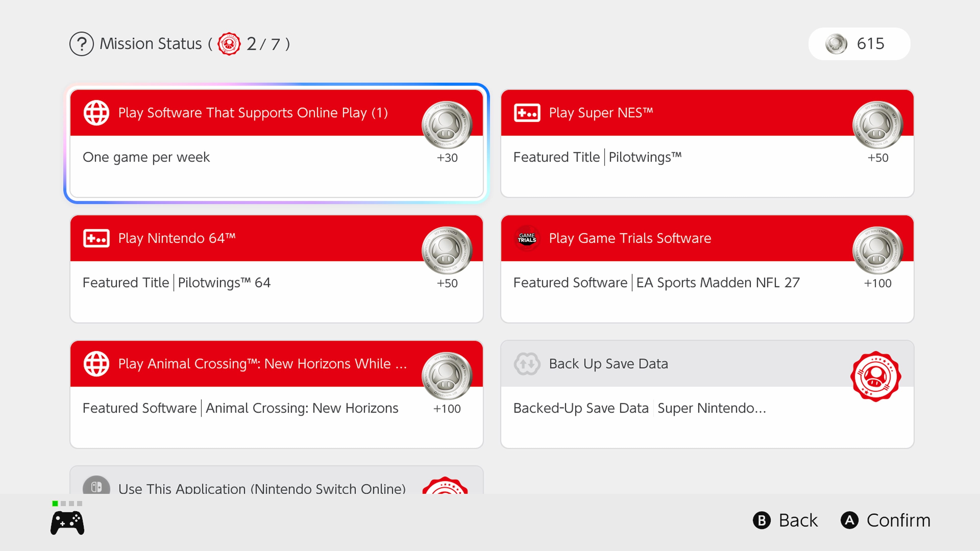
Task: Click the "One game per week" text
Action: click(x=146, y=157)
